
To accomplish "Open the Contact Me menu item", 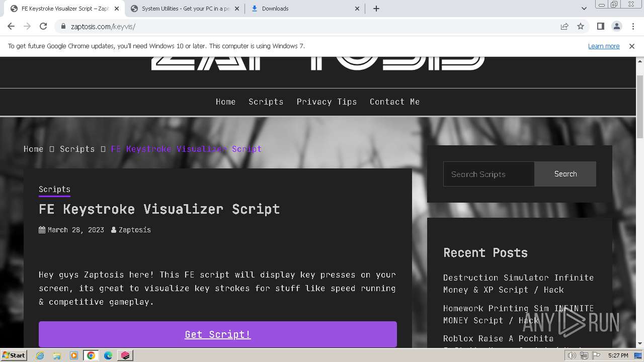I will tap(394, 102).
